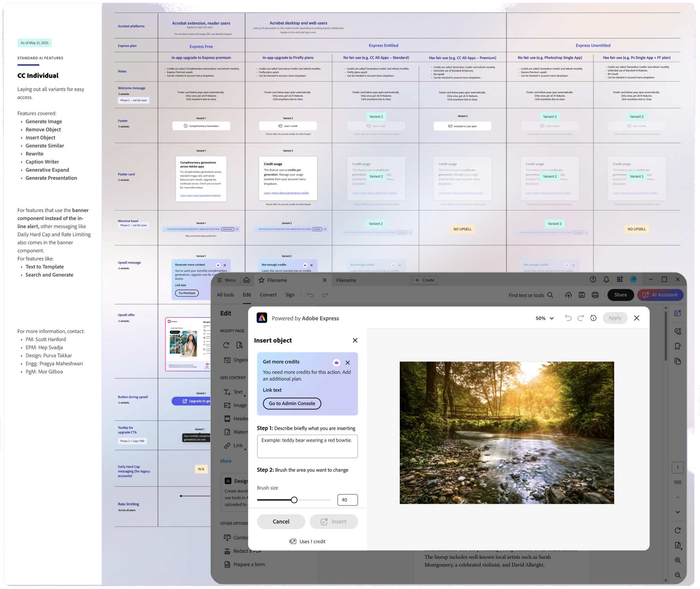Click the Cancel button
700x589 pixels.
[281, 522]
